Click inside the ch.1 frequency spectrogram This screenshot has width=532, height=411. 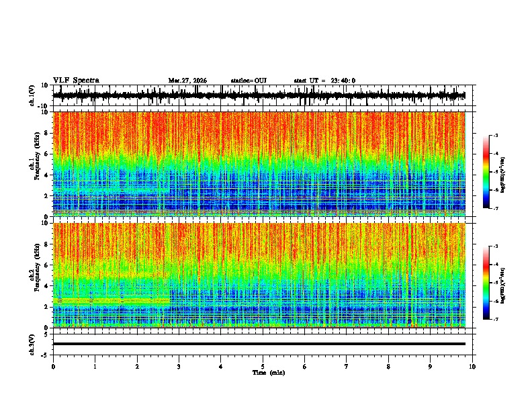(259, 164)
